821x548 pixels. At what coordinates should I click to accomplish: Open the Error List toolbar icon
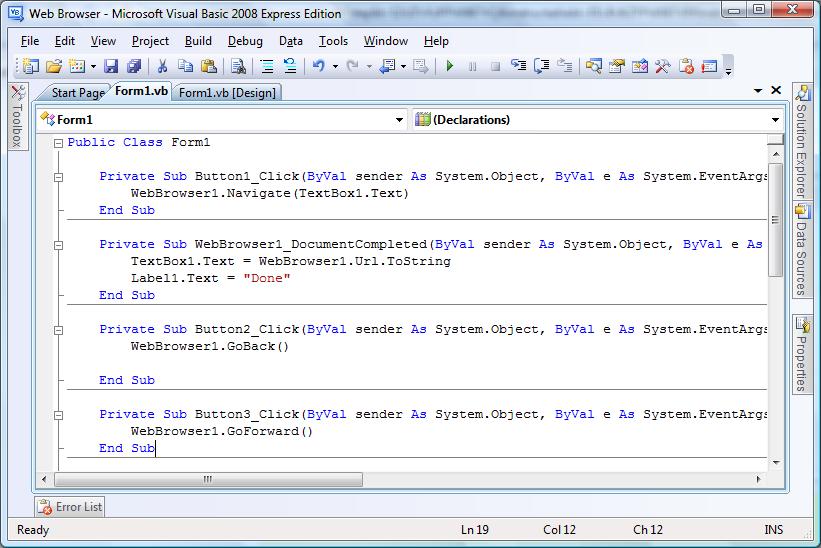coord(686,66)
